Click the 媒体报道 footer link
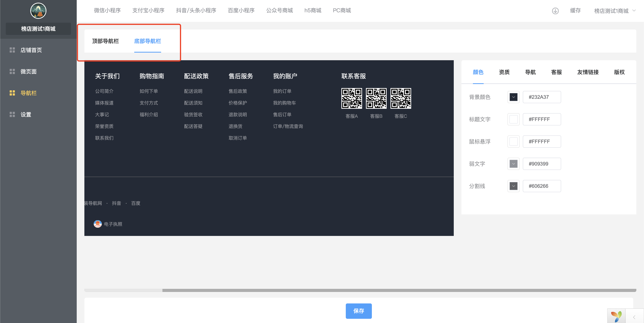The width and height of the screenshot is (644, 323). tap(104, 103)
